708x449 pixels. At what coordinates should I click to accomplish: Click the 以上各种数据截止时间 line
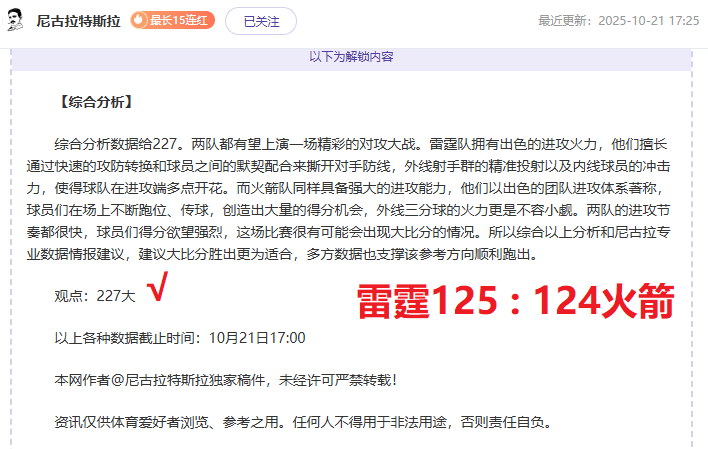coord(180,338)
